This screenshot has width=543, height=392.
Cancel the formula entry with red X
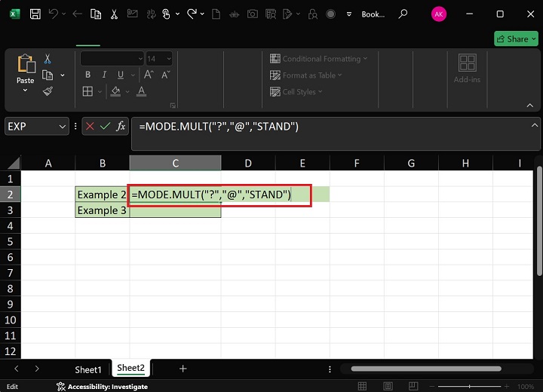90,127
